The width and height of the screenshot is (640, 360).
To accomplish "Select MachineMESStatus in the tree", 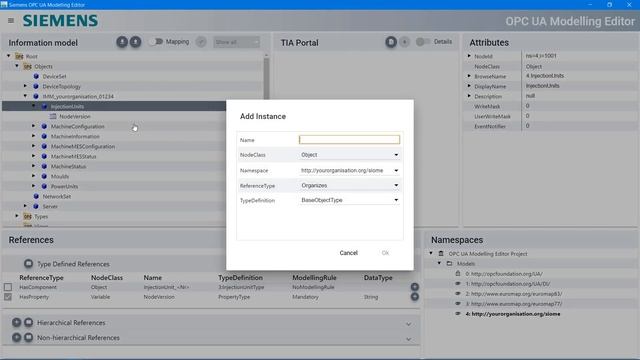I will (x=73, y=156).
